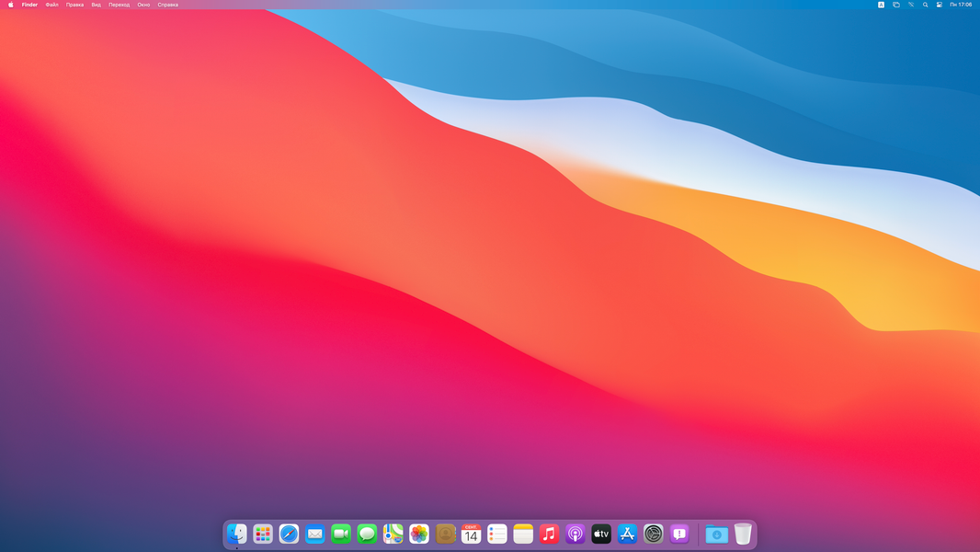Open the Downloads folder stack
980x552 pixels.
pyautogui.click(x=717, y=534)
